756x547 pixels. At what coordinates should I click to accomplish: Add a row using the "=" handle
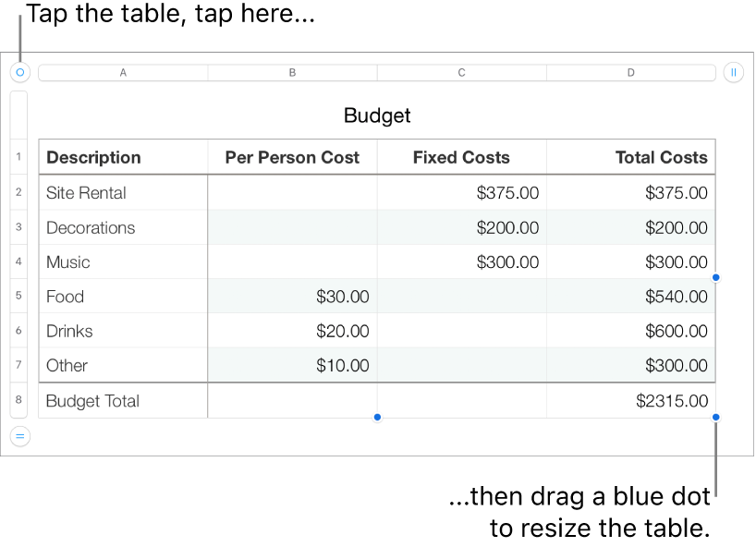point(18,435)
